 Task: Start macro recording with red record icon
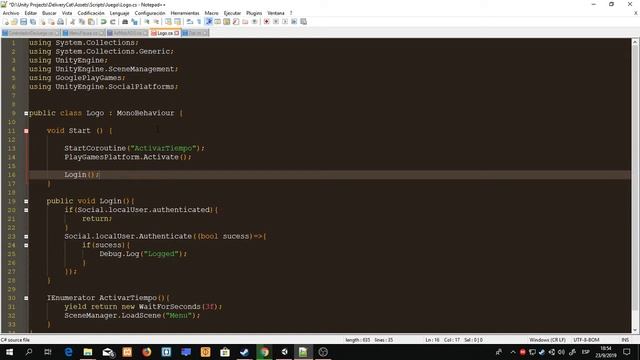pyautogui.click(x=267, y=22)
